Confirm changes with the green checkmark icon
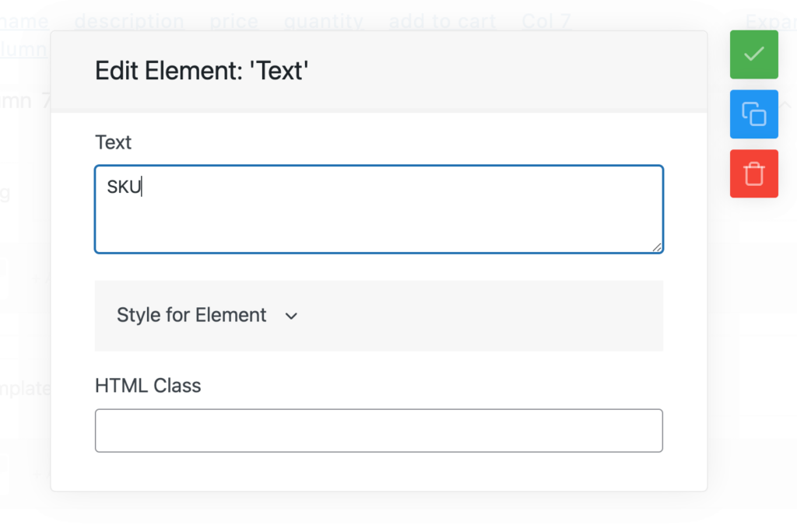The image size is (797, 532). [753, 54]
